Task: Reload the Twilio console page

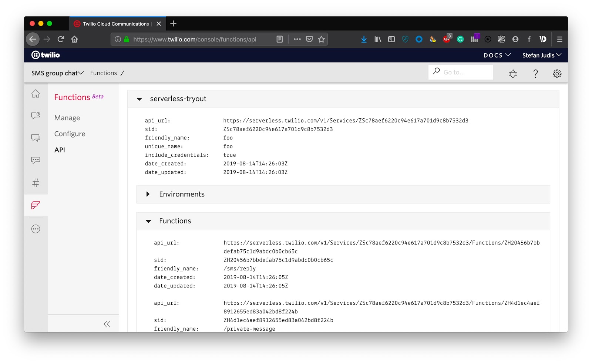Action: coord(61,39)
